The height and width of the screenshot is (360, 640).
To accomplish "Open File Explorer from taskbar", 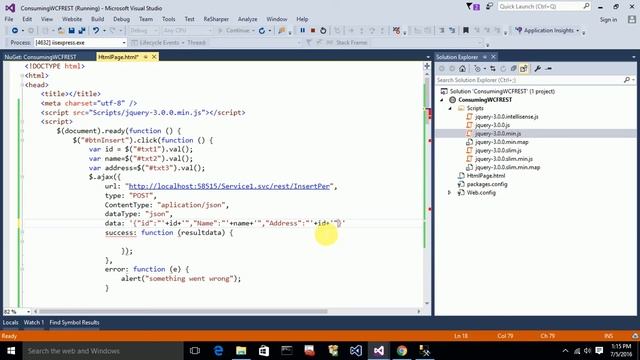I will [x=241, y=351].
